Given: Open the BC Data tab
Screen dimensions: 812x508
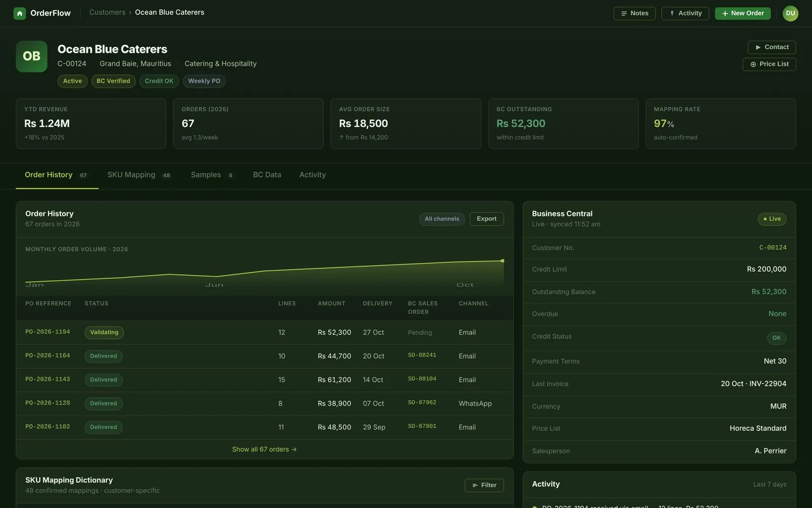Looking at the screenshot, I should coord(267,175).
